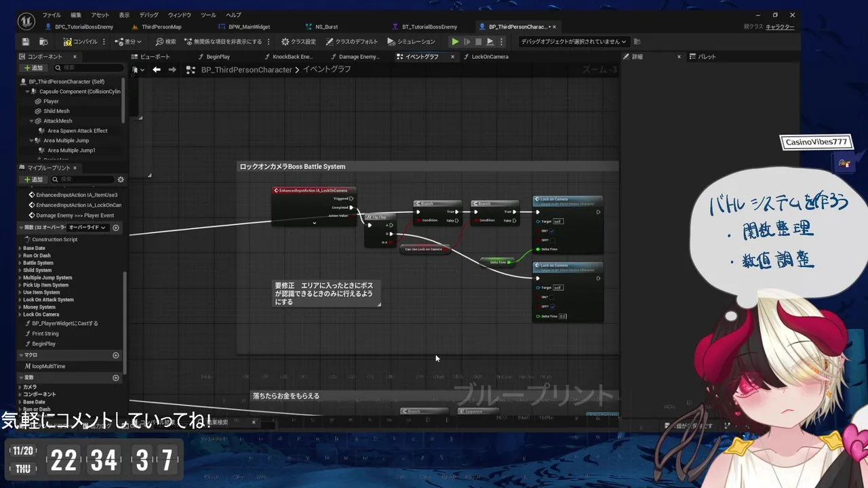Click the My Blueprint search field
The image size is (868, 488).
coord(83,180)
